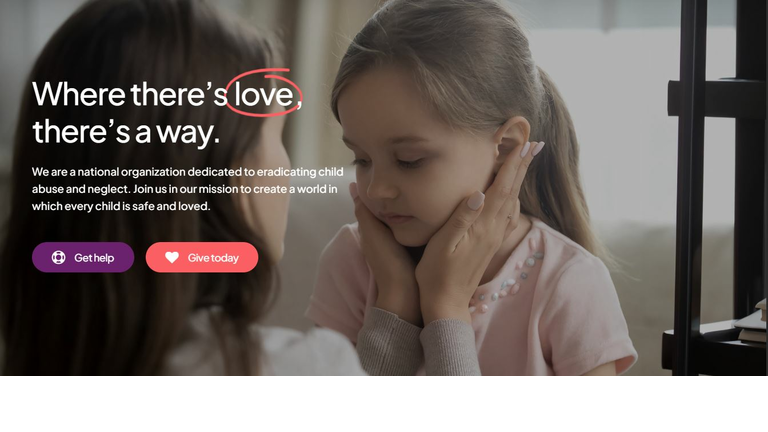Screen dimensions: 768x432
Task: Click the line "which every child is safe and loved."
Action: 121,206
